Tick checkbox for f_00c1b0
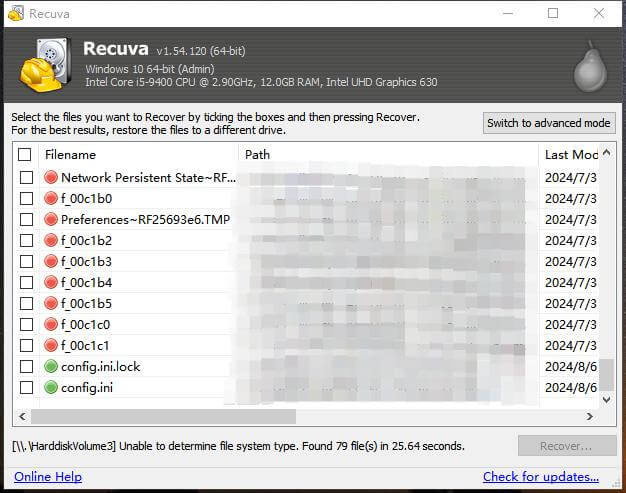 (26, 198)
